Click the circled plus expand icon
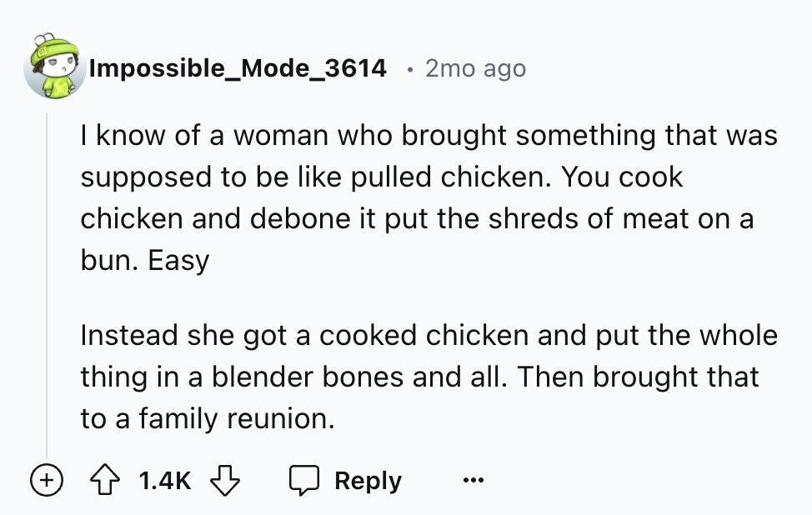812x515 pixels. 47,480
